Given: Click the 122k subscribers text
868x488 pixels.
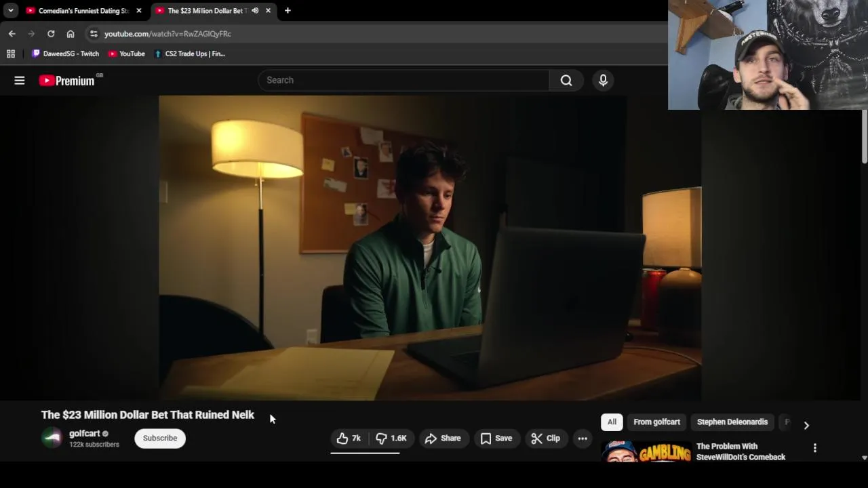Looking at the screenshot, I should [x=94, y=445].
